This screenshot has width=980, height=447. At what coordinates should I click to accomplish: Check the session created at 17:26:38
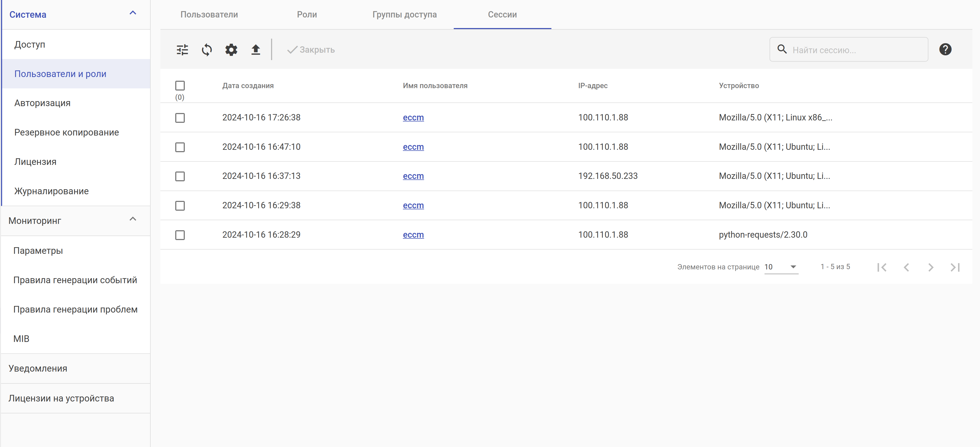coord(180,118)
